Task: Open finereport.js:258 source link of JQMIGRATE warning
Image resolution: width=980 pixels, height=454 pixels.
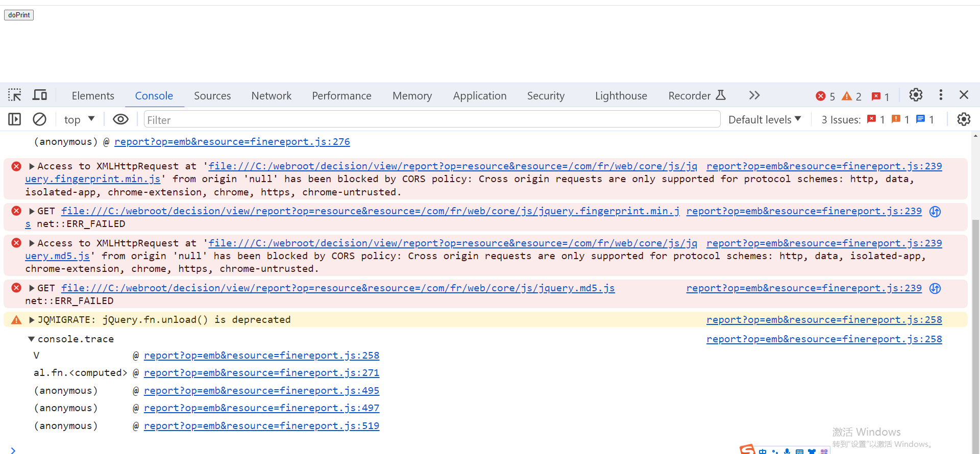Action: (x=824, y=320)
